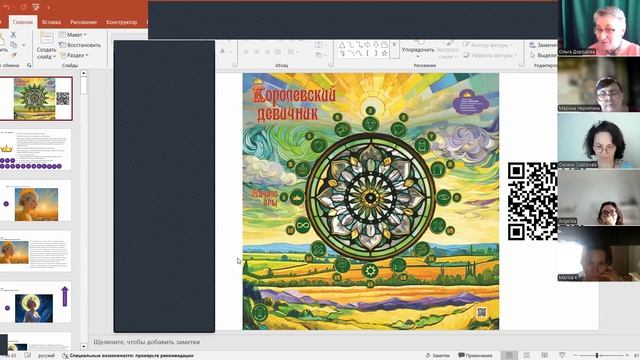Start Slide Show from status bar icon

[x=562, y=356]
